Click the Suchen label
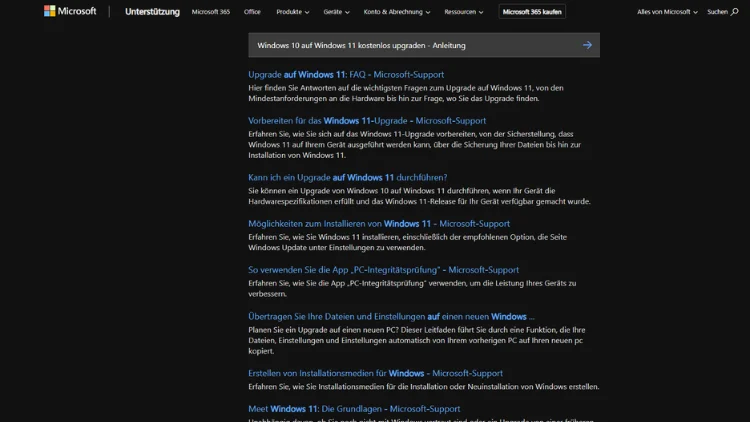Image resolution: width=750 pixels, height=422 pixels. click(717, 11)
